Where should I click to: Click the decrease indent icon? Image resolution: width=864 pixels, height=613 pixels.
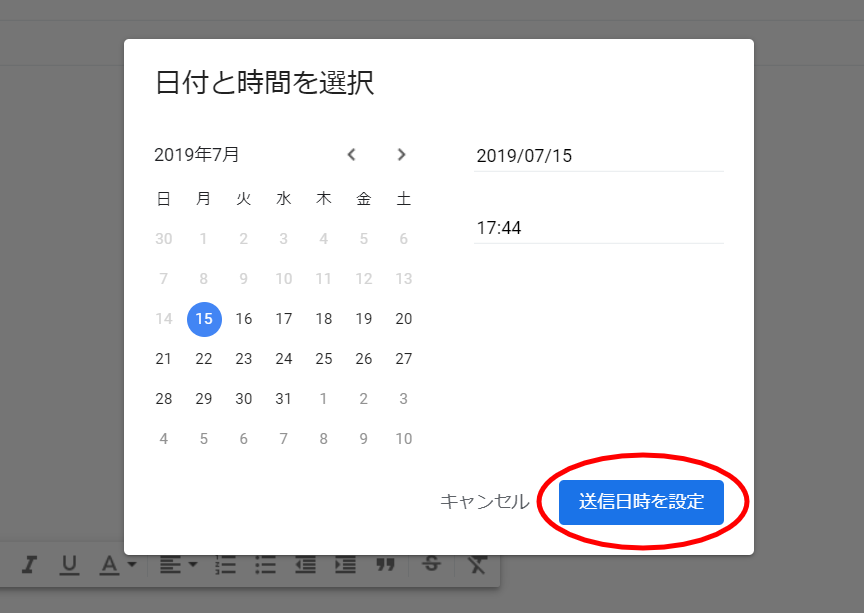pos(305,565)
